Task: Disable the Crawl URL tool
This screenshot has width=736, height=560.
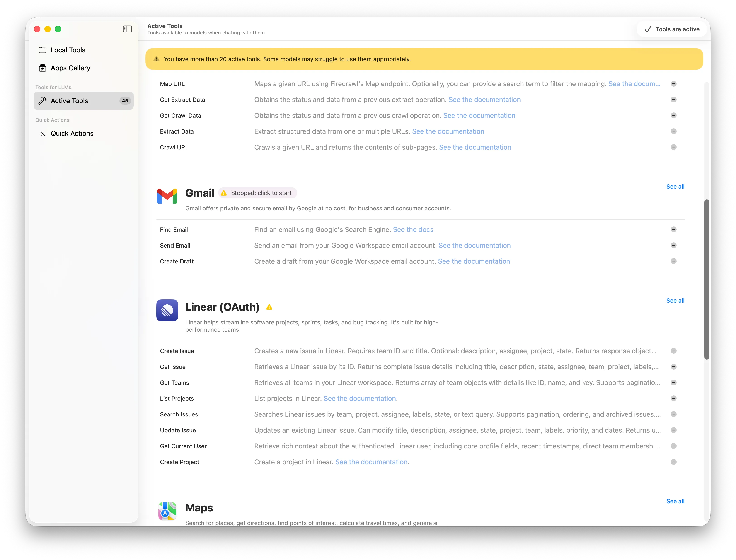Action: tap(674, 147)
